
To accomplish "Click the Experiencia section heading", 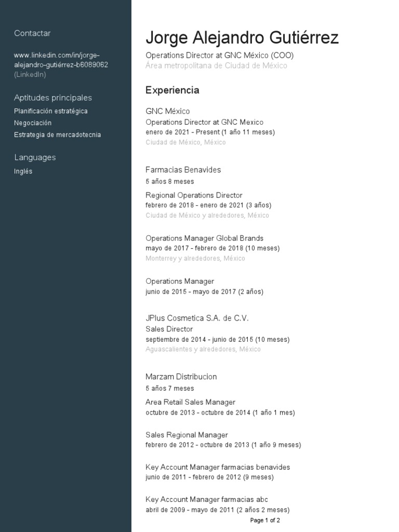I will 172,90.
